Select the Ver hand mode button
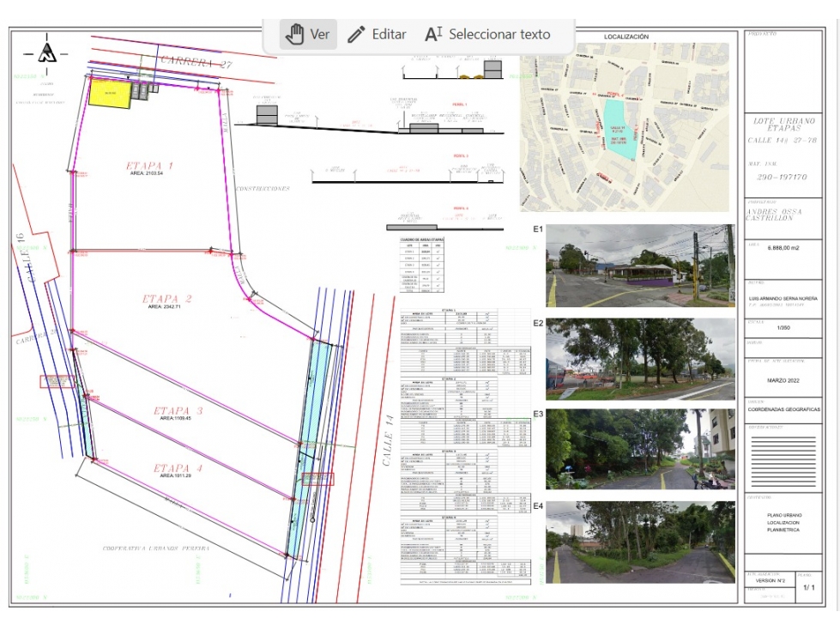840x630 pixels. pyautogui.click(x=308, y=34)
